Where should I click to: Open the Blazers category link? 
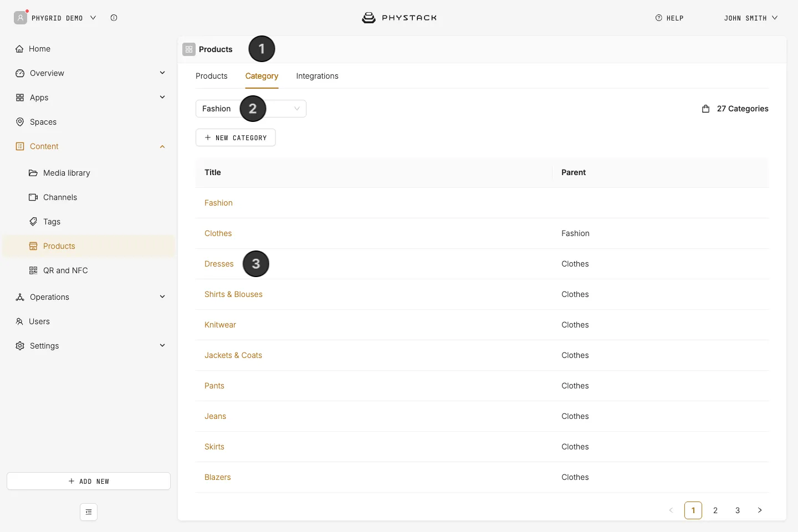tap(217, 477)
